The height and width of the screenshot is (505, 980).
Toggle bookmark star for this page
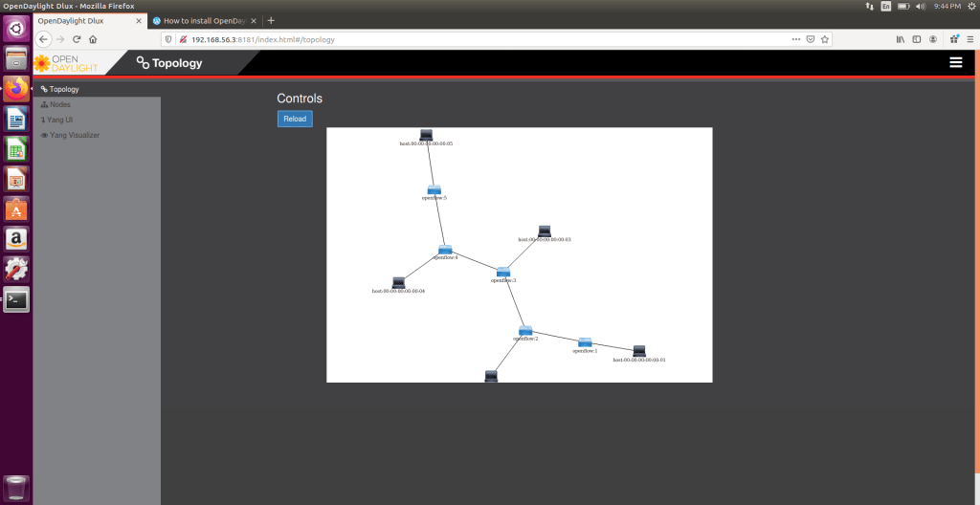[x=824, y=39]
